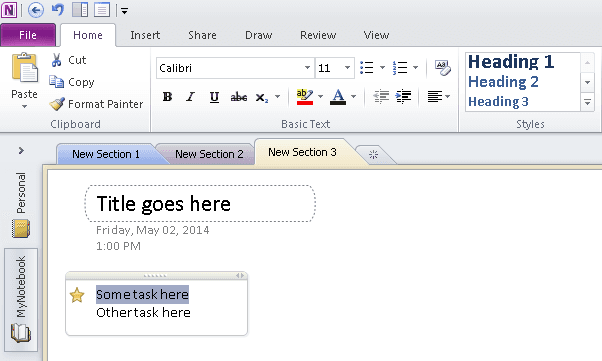Click the Increase Indent icon
This screenshot has width=602, height=361.
tap(403, 97)
